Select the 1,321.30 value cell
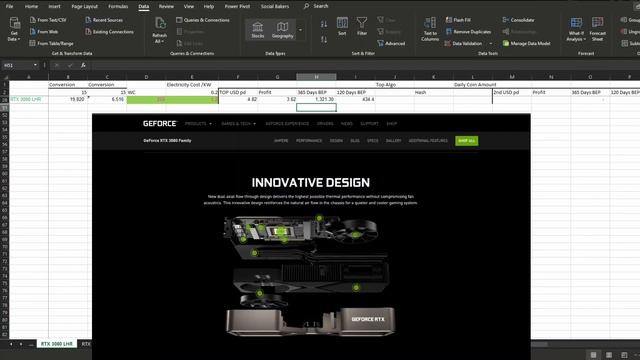This screenshot has height=360, width=640. pos(316,99)
